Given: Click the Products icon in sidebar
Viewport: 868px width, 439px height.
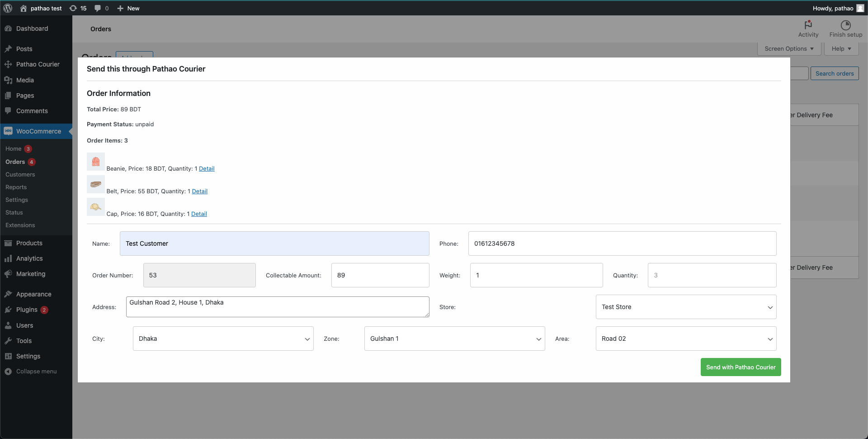Looking at the screenshot, I should [x=8, y=243].
